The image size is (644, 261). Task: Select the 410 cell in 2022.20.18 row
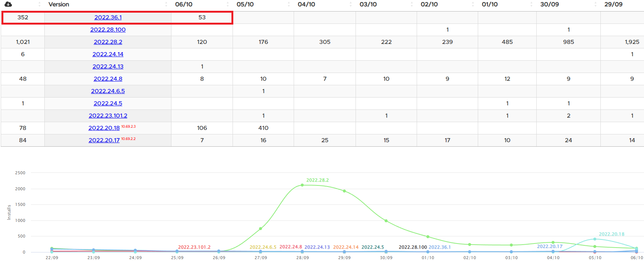[x=263, y=128]
